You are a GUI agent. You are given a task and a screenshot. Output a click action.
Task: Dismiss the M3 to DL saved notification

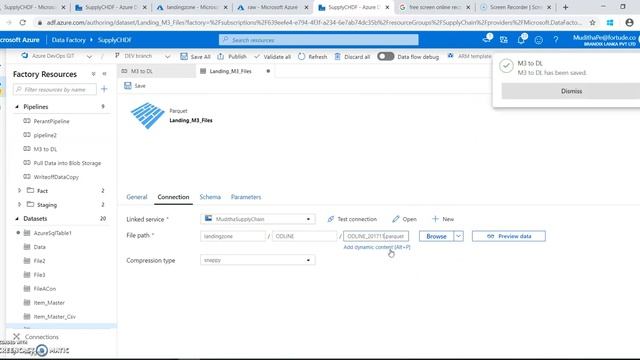(571, 91)
